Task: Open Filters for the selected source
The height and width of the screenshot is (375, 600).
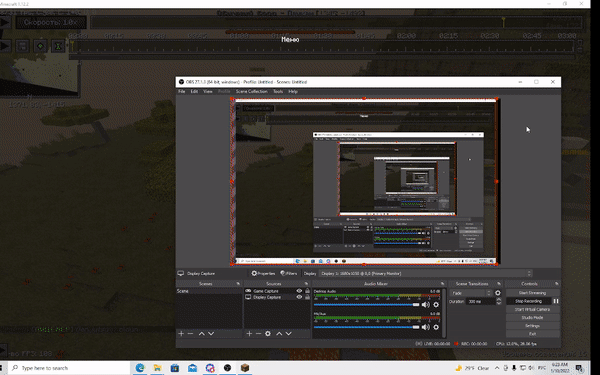Action: pyautogui.click(x=289, y=273)
